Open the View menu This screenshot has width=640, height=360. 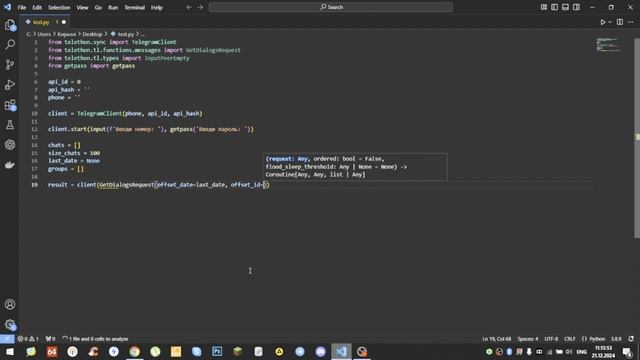point(82,7)
